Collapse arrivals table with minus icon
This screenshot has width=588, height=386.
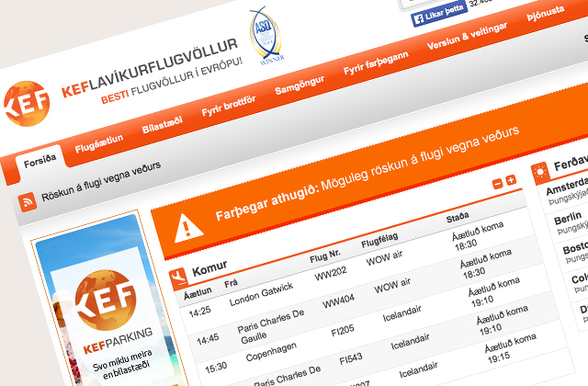tap(497, 184)
